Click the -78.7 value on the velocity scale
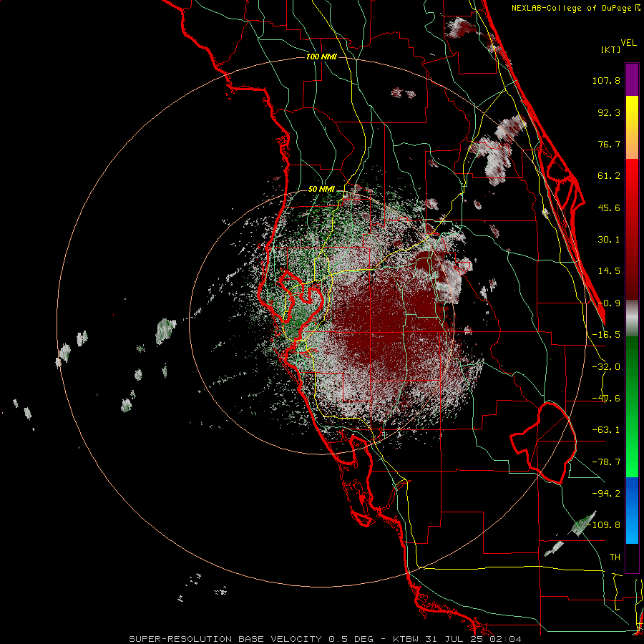Viewport: 644px width, 644px height. (606, 462)
